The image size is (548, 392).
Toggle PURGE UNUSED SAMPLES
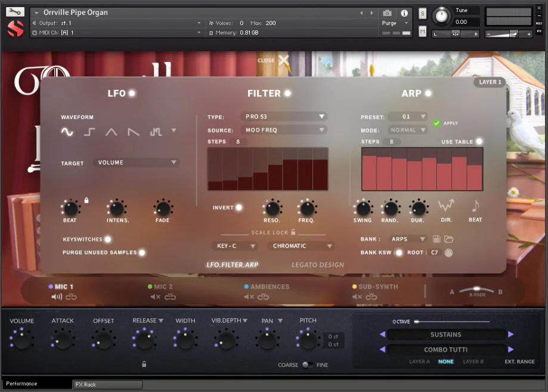tap(142, 253)
